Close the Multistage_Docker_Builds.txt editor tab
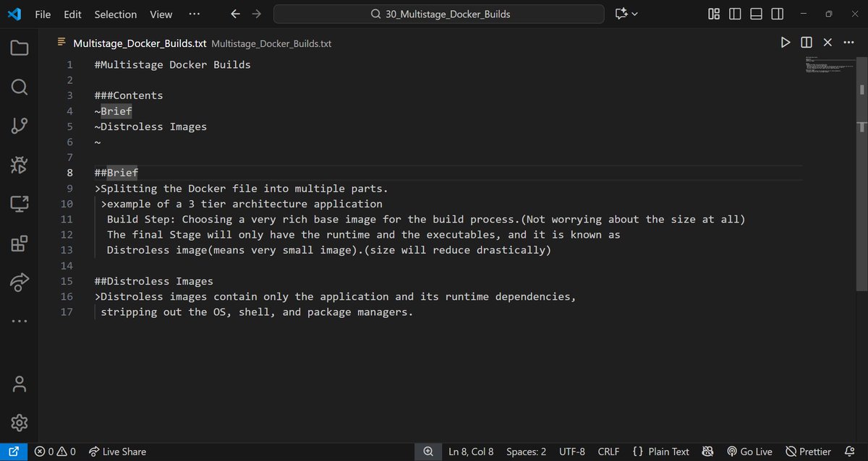 point(827,43)
